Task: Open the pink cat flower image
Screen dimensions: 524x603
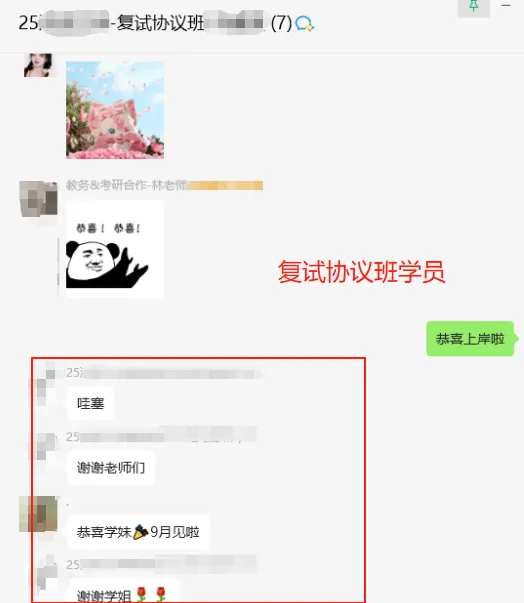Action: (115, 110)
